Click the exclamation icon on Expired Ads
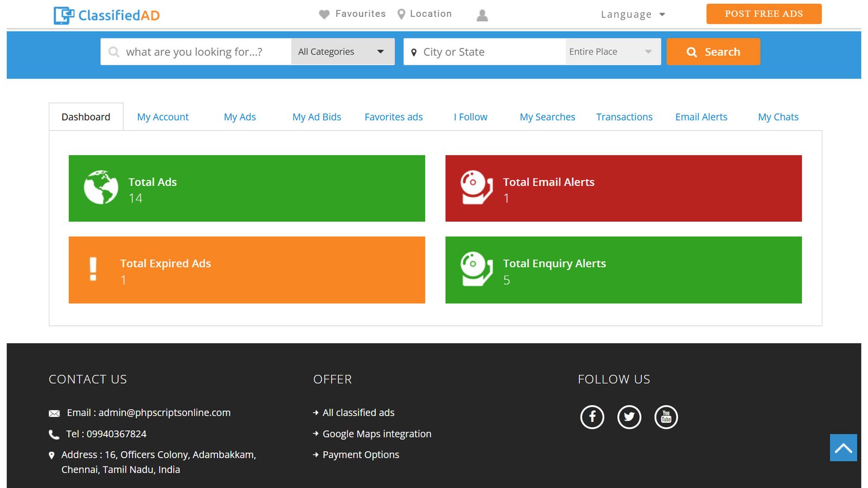 coord(93,269)
